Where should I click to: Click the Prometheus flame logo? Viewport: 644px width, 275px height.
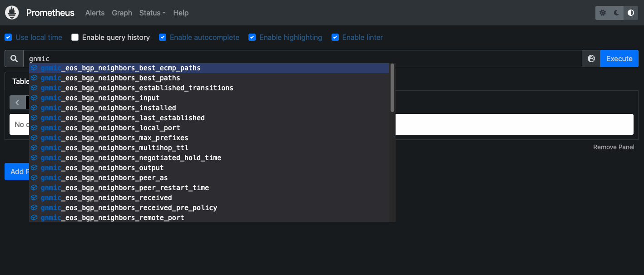[x=12, y=13]
